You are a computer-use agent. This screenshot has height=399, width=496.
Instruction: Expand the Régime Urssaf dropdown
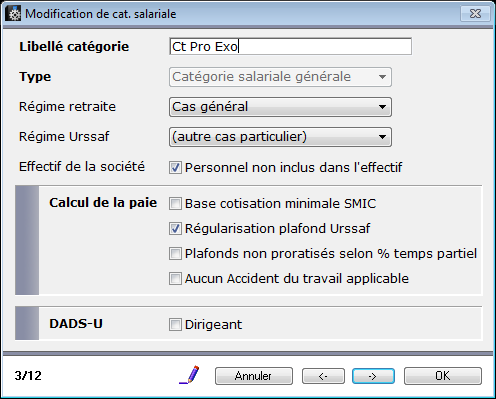(x=280, y=137)
